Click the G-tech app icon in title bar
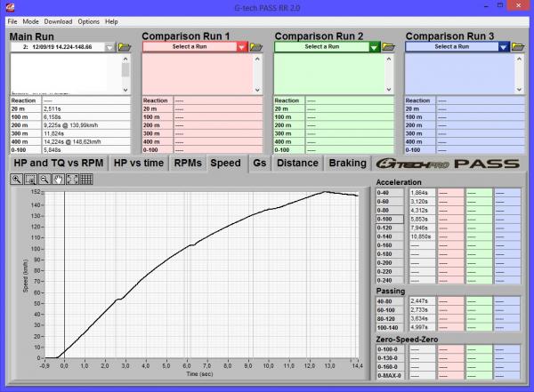 pos(10,7)
